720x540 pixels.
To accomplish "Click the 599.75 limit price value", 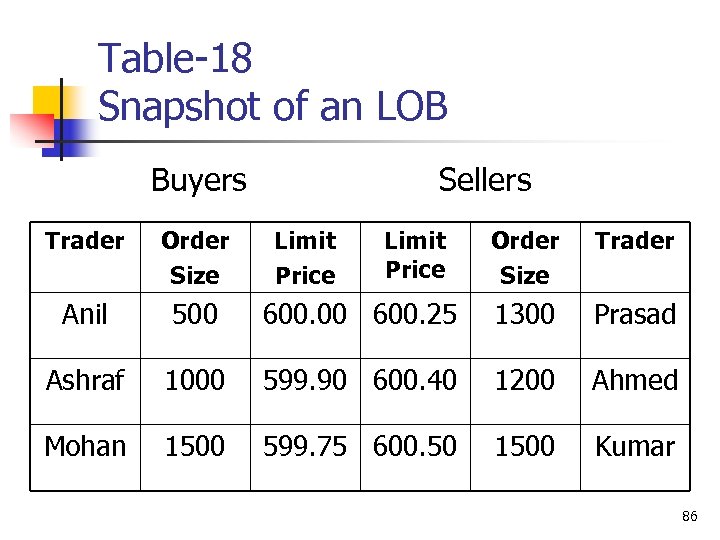I will 305,446.
